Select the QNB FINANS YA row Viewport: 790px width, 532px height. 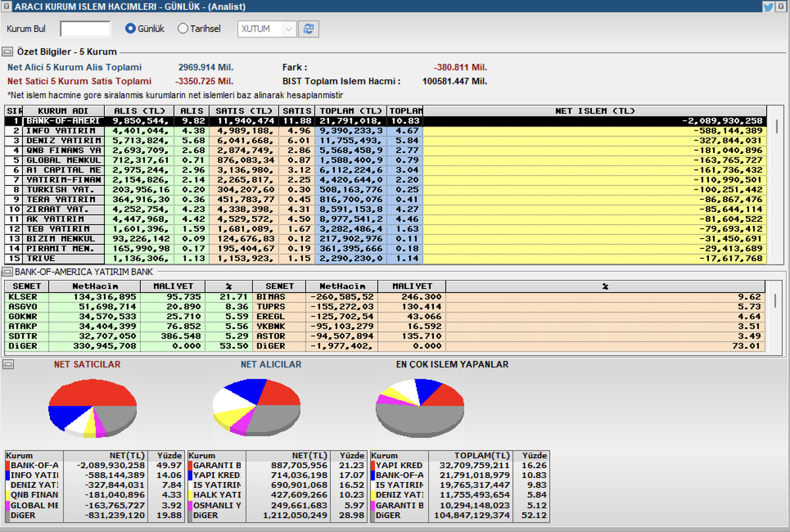point(386,151)
